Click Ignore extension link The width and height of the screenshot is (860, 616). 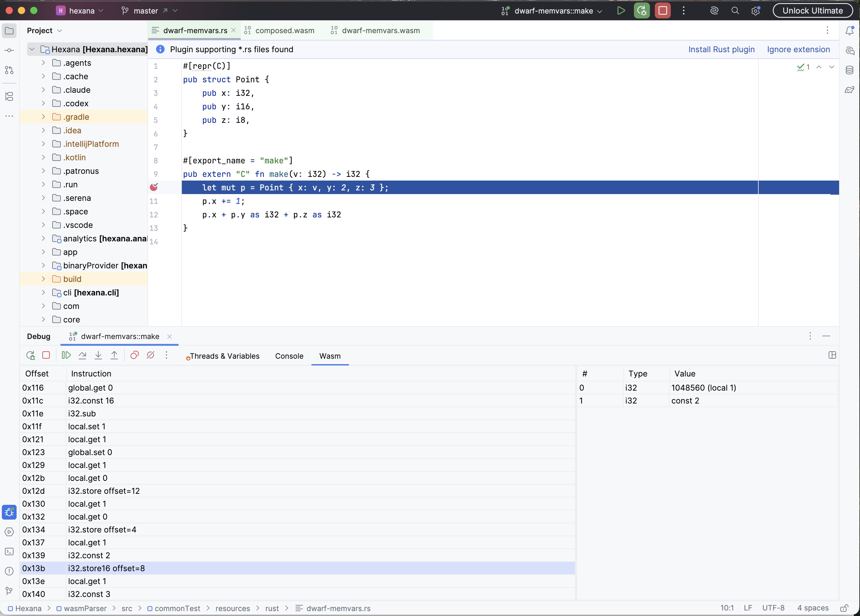click(x=798, y=49)
